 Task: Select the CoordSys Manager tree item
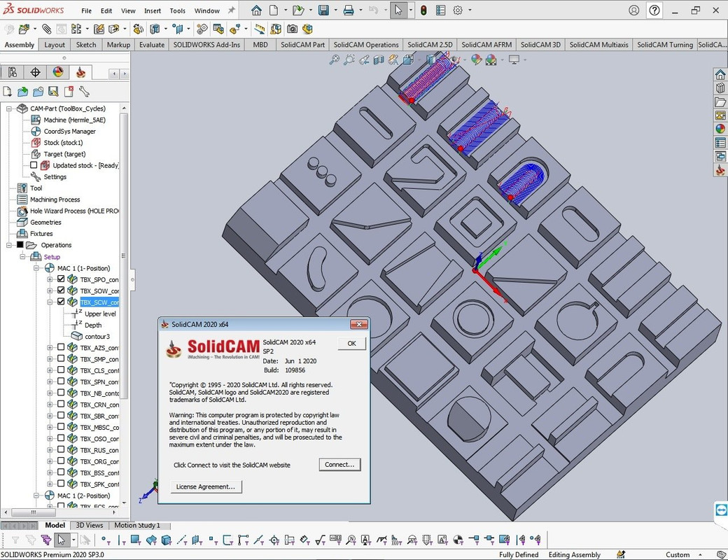coord(69,132)
